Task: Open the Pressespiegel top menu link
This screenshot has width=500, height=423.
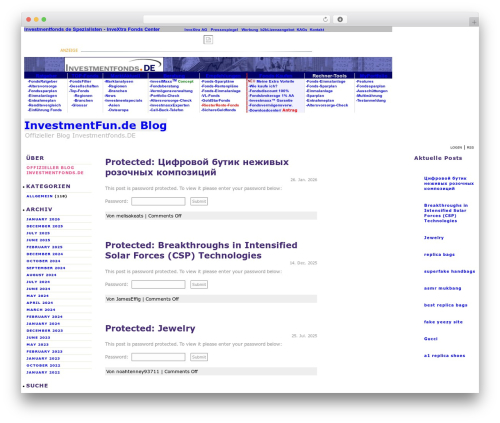Action: 224,30
